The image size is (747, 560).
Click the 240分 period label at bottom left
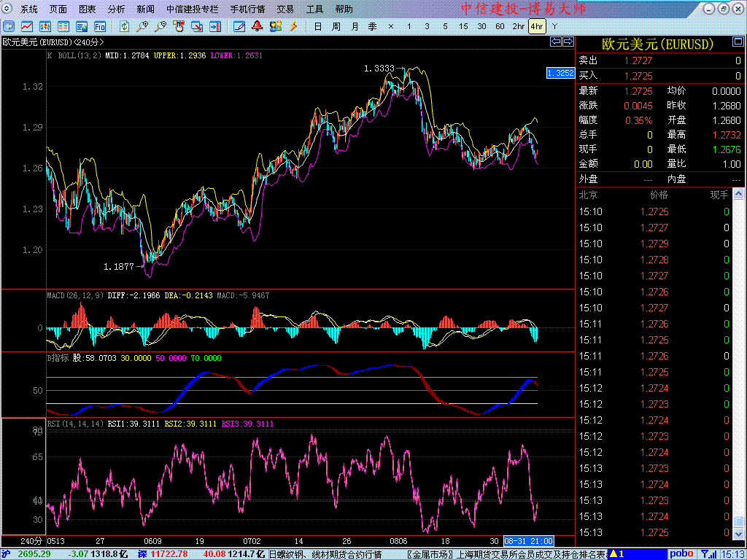[31, 541]
